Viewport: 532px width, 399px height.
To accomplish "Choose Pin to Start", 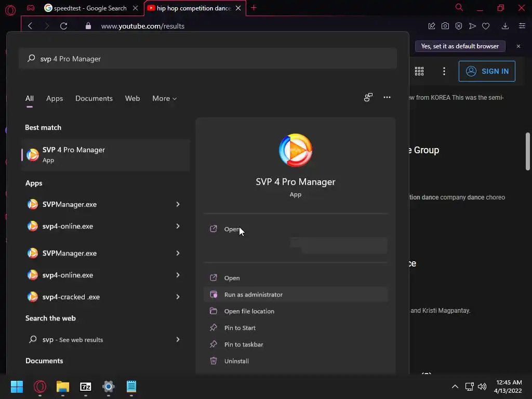I will (296, 328).
